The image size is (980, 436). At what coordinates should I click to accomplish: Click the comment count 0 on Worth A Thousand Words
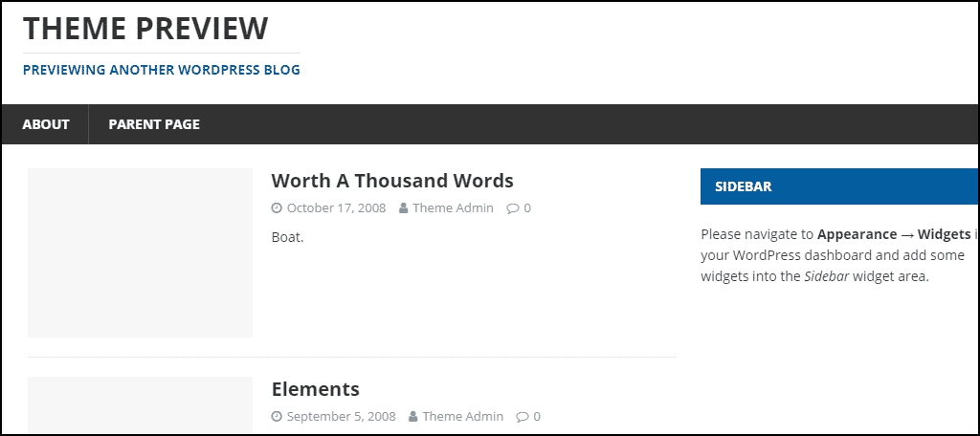point(527,208)
